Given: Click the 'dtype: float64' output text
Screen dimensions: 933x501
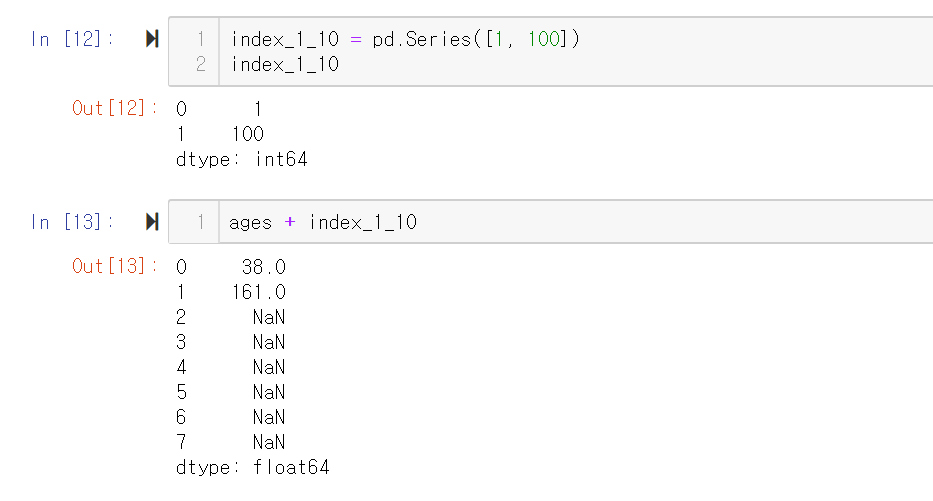Looking at the screenshot, I should (x=253, y=467).
